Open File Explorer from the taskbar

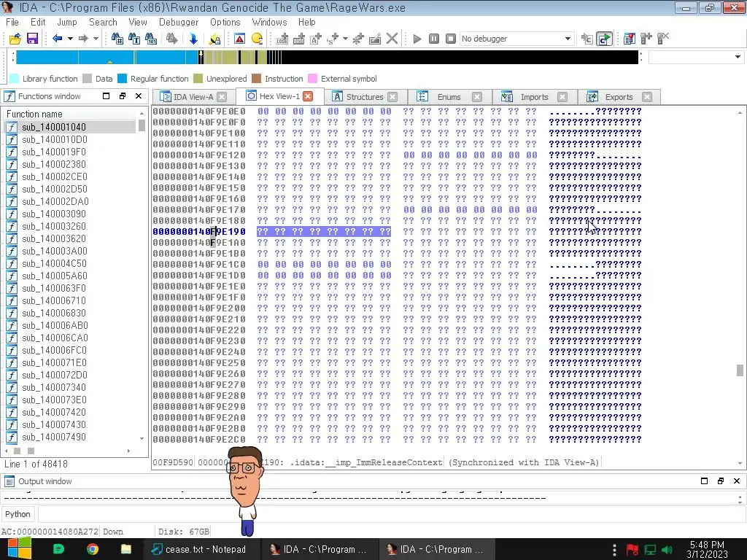pyautogui.click(x=125, y=549)
